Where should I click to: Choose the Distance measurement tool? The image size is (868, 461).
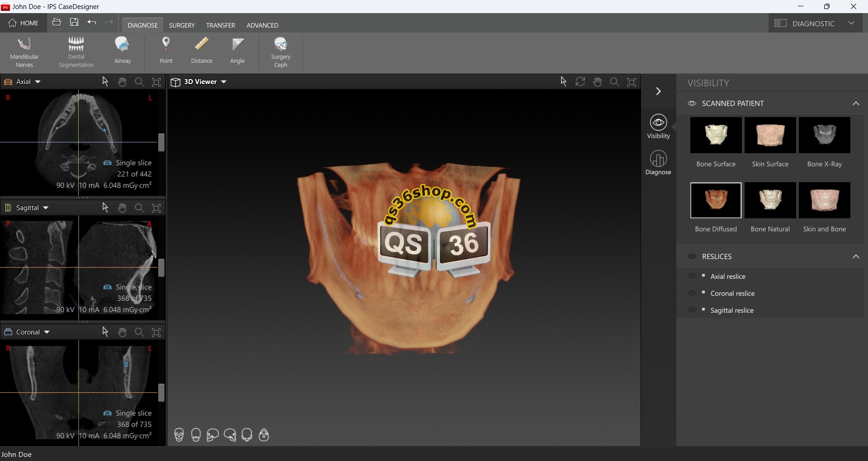[x=202, y=51]
